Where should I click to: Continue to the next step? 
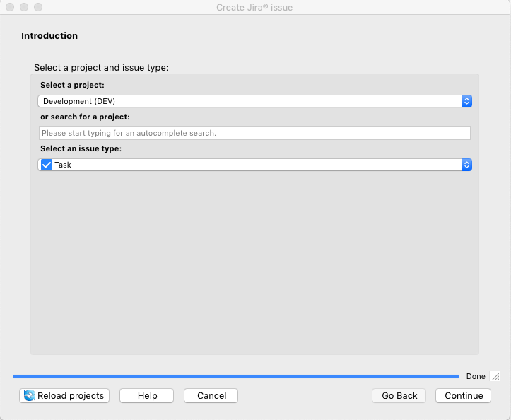[x=464, y=396]
